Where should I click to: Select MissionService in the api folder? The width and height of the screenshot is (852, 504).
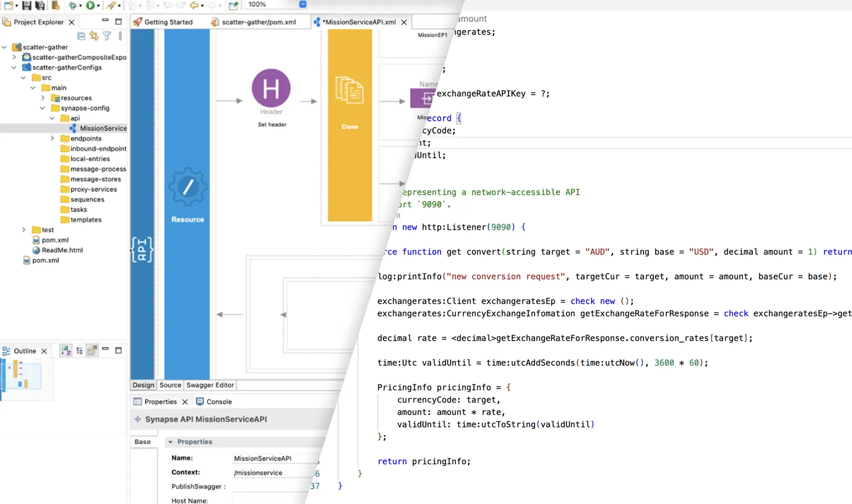[x=97, y=128]
